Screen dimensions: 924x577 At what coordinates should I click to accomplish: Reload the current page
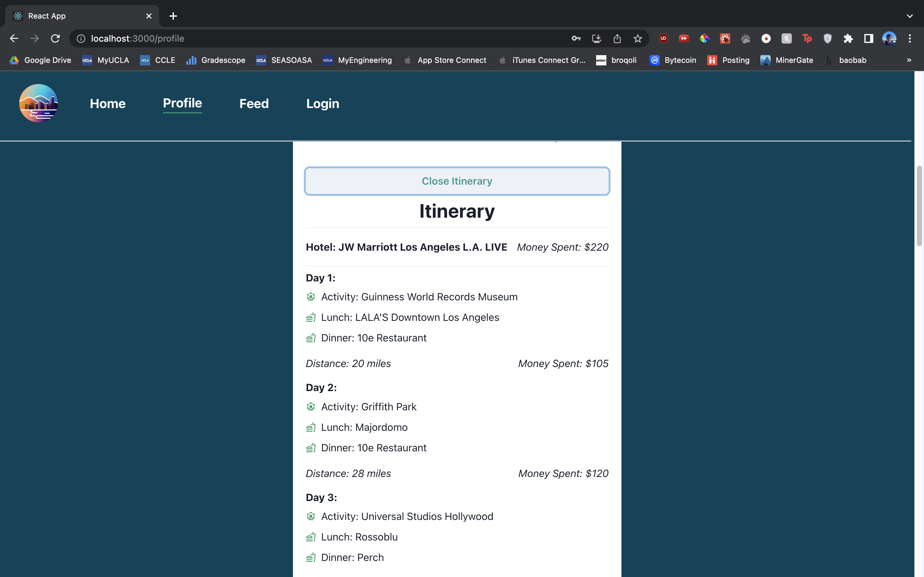(56, 38)
